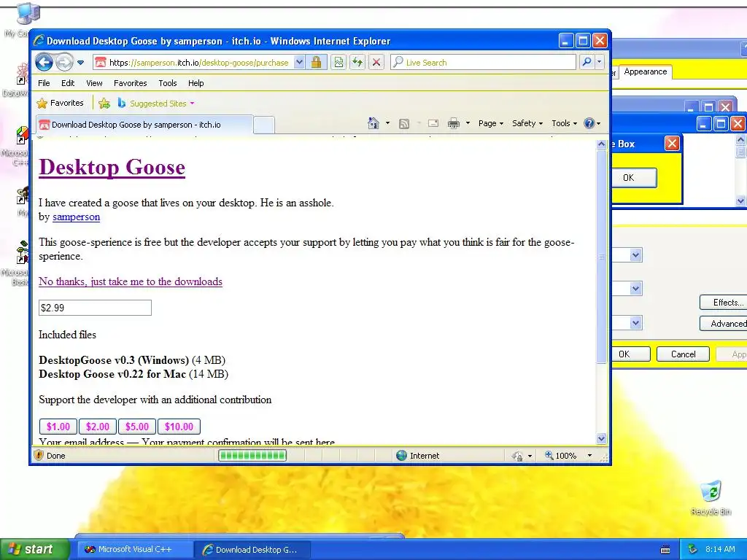Viewport: 747px width, 560px height.
Task: Click the search magnifier button
Action: click(587, 63)
